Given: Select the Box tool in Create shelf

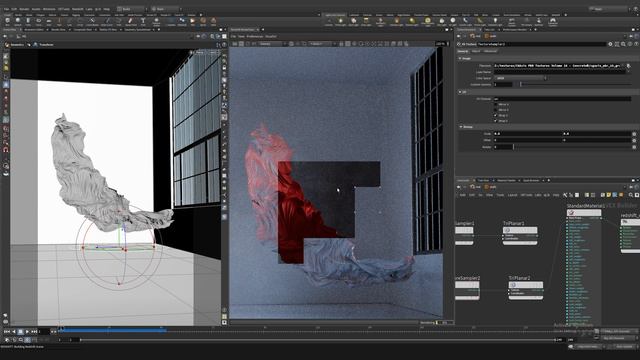Looking at the screenshot, I should (x=8, y=21).
